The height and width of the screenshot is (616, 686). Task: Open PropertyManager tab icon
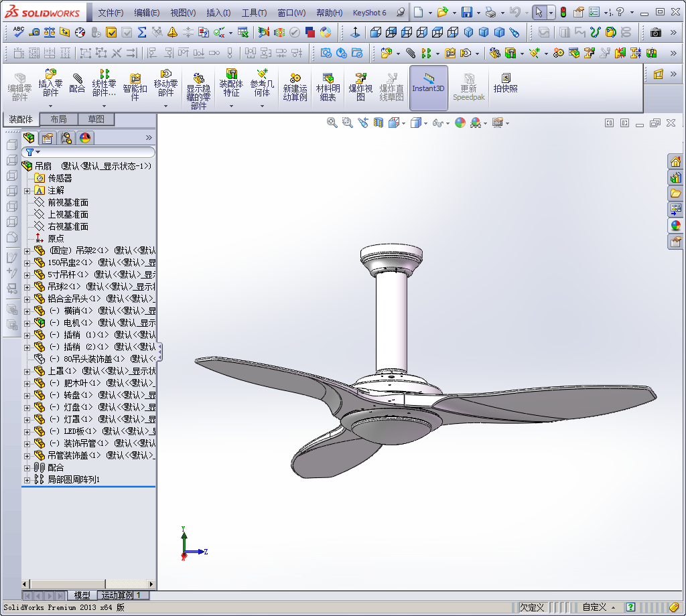coord(48,138)
